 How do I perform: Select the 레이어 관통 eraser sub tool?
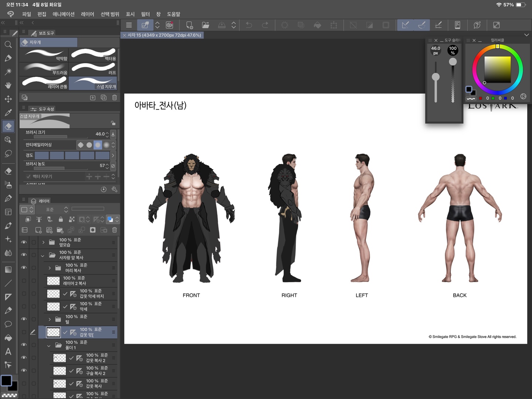point(44,83)
